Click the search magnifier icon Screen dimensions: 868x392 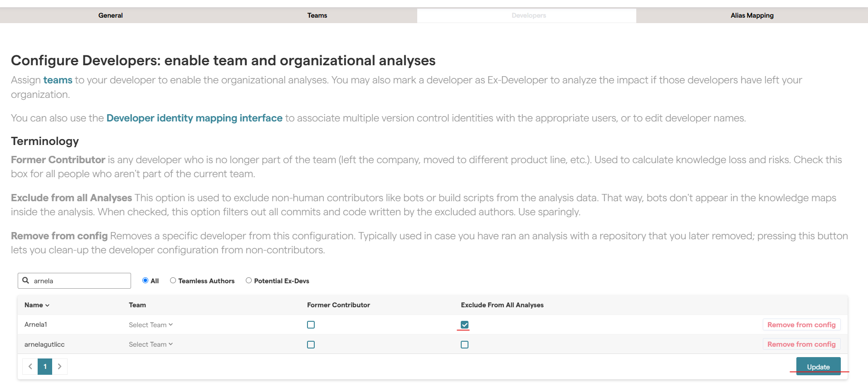tap(26, 281)
